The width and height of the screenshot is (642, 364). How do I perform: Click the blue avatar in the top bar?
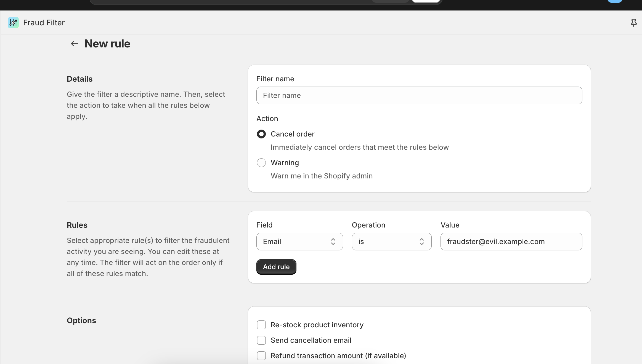tap(615, 1)
